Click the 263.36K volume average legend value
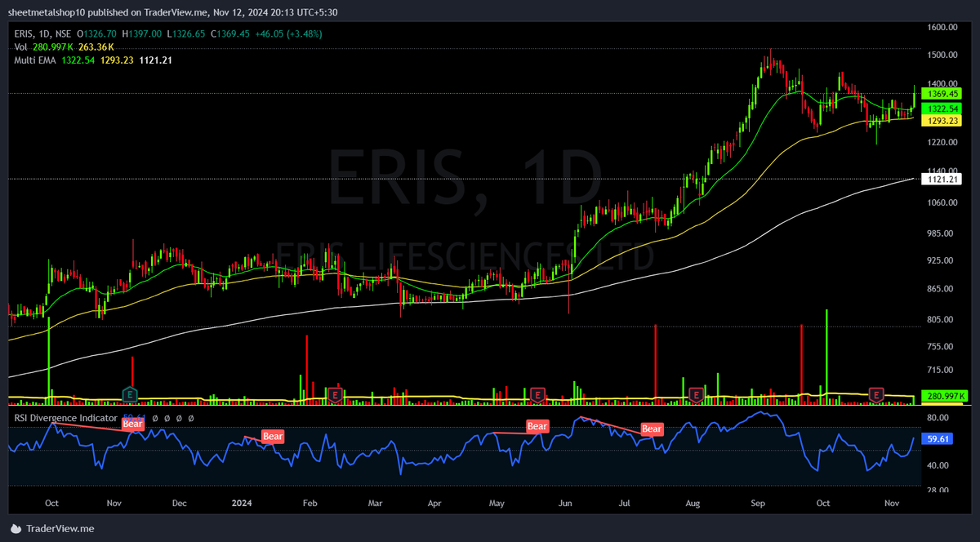Image resolution: width=980 pixels, height=542 pixels. click(97, 47)
